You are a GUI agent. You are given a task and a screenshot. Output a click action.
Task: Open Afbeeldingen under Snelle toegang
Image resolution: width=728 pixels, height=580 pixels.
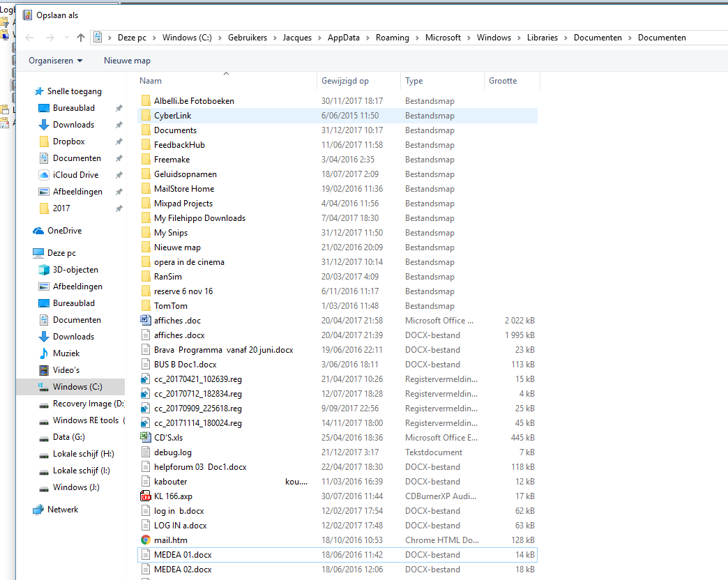pos(71,192)
